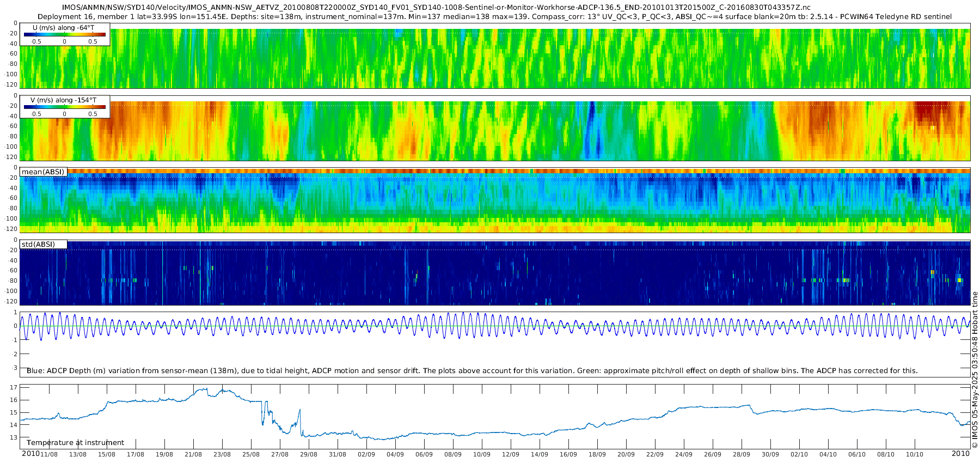The height and width of the screenshot is (463, 980).
Task: Click the ADCP depth variation caption text
Action: pyautogui.click(x=472, y=371)
